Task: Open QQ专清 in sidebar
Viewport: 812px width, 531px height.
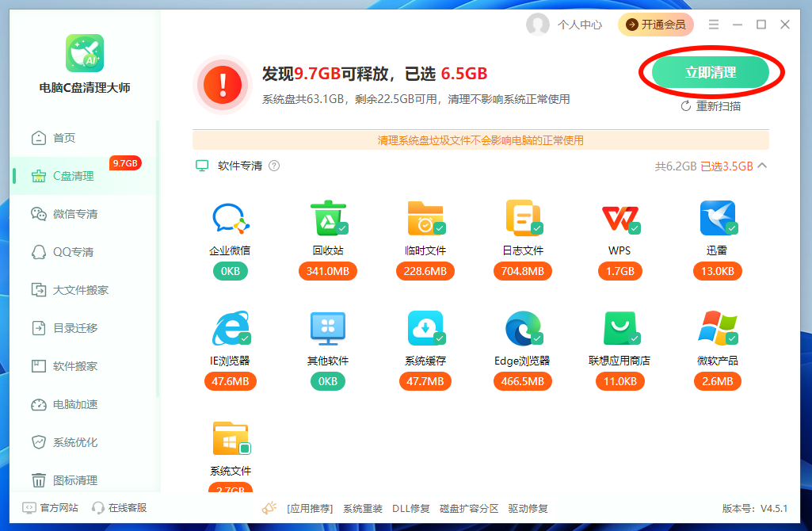Action: tap(83, 252)
